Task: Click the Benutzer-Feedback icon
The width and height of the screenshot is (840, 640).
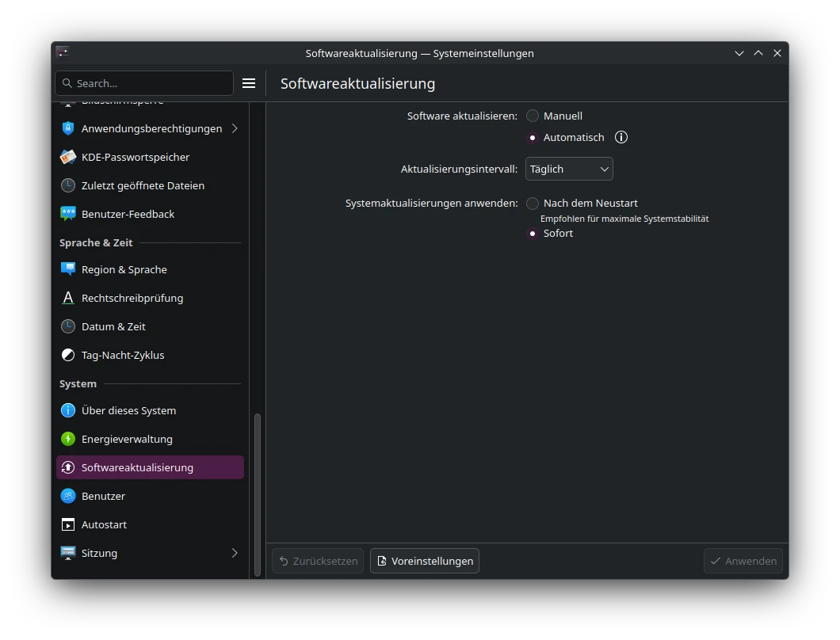Action: point(68,214)
